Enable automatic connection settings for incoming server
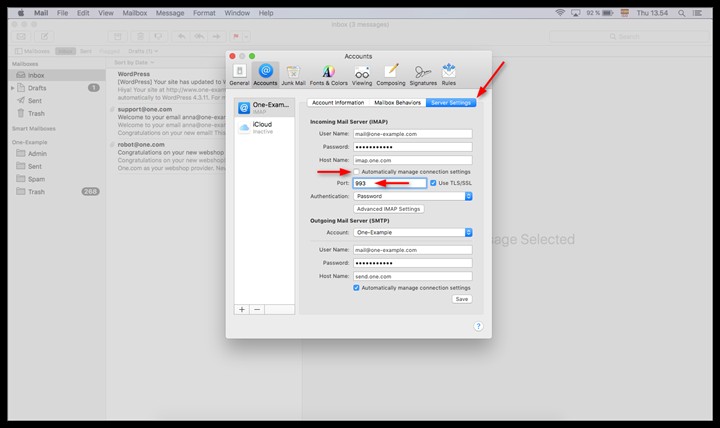 [x=356, y=172]
